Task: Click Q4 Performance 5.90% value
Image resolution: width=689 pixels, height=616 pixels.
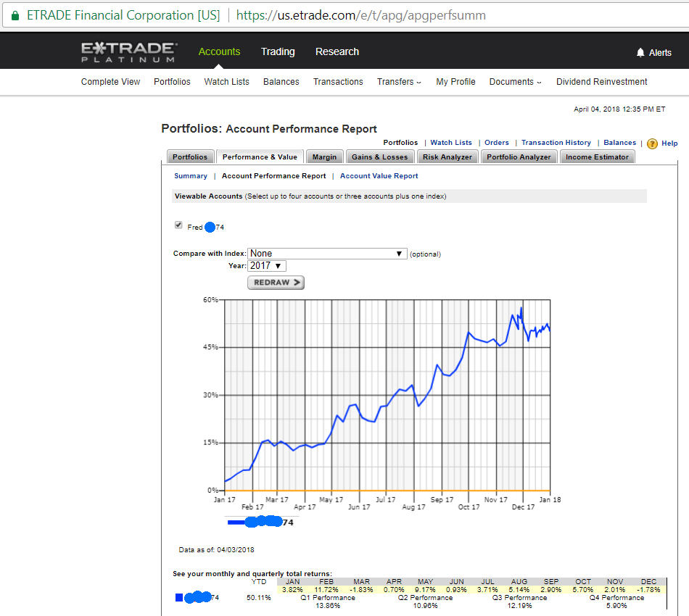Action: 616,605
